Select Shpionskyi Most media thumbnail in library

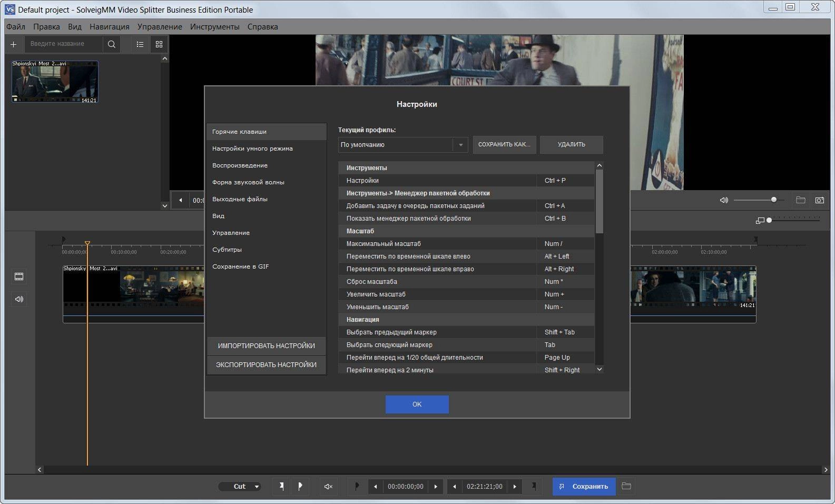click(55, 82)
